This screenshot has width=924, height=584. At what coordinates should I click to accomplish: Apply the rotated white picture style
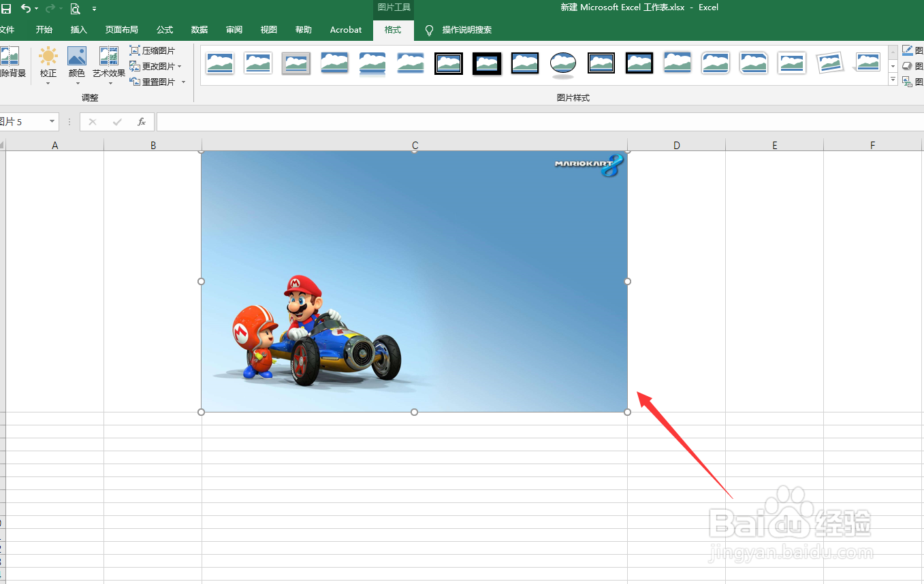click(x=830, y=63)
